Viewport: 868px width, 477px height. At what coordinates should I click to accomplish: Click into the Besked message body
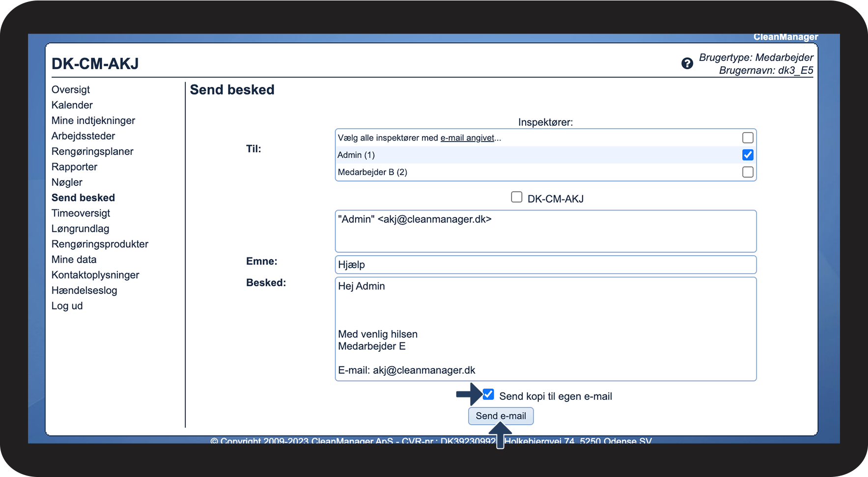pos(546,329)
